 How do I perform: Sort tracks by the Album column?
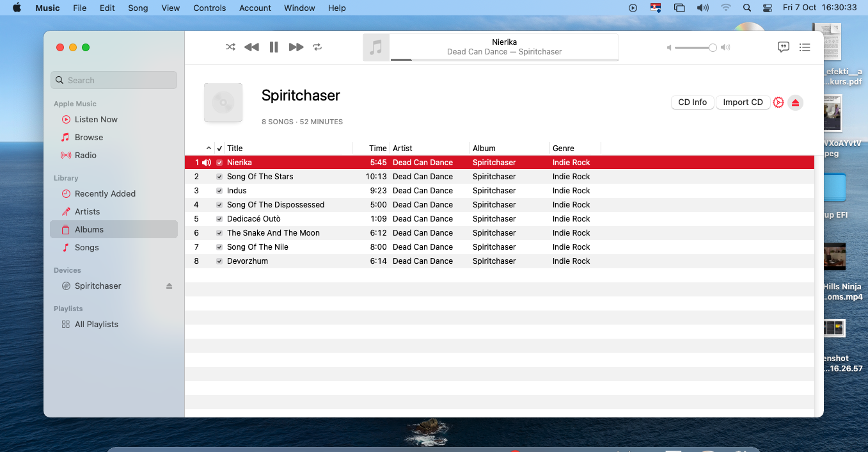(510, 149)
